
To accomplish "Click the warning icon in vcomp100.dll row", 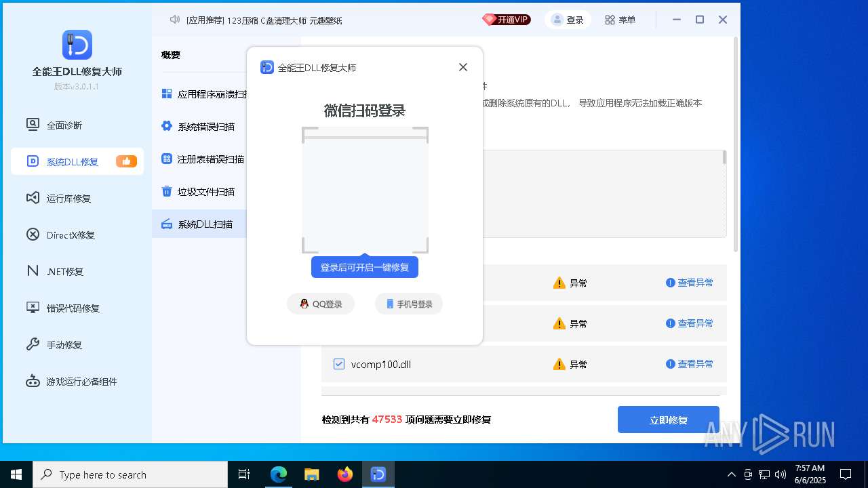I will coord(559,364).
